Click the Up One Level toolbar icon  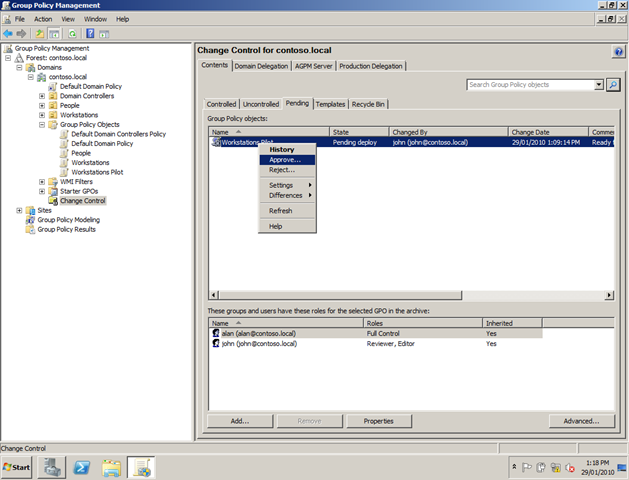(x=40, y=33)
